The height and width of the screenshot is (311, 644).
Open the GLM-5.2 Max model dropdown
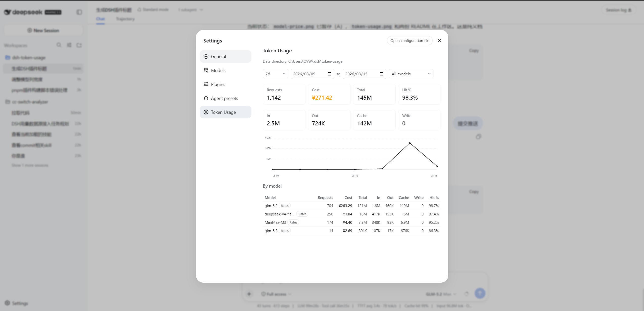click(441, 294)
